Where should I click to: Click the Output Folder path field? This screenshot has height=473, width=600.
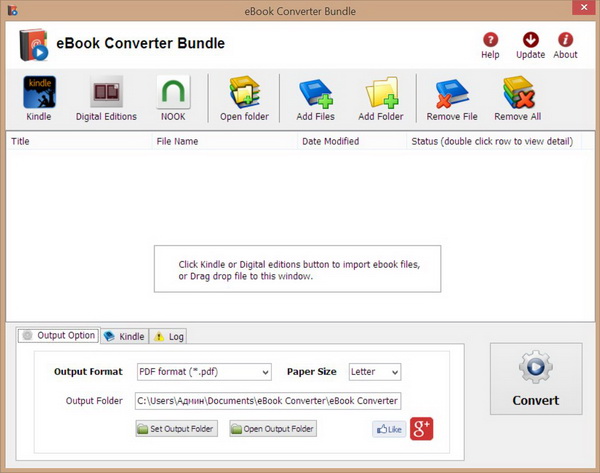[267, 401]
